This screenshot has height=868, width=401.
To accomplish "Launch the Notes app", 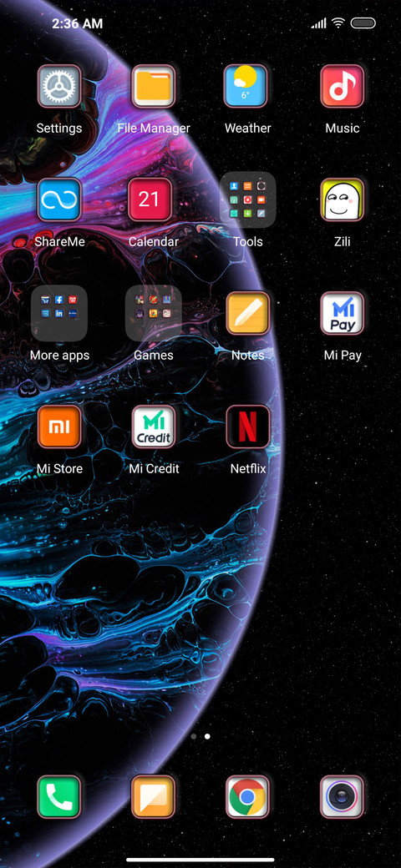I will pyautogui.click(x=247, y=313).
